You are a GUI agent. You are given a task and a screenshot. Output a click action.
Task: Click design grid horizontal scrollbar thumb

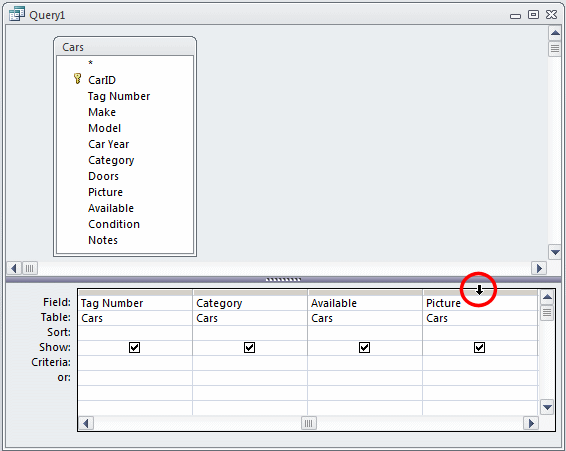point(309,423)
